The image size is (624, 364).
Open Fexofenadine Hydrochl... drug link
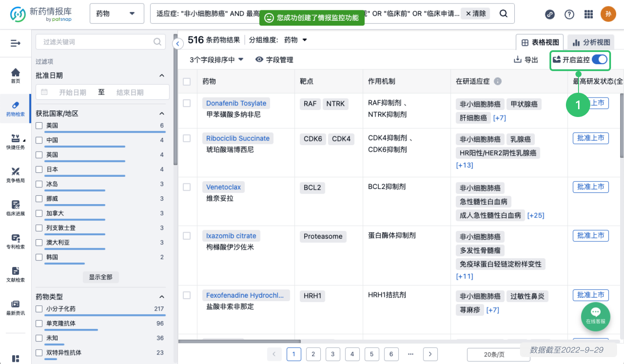(245, 296)
